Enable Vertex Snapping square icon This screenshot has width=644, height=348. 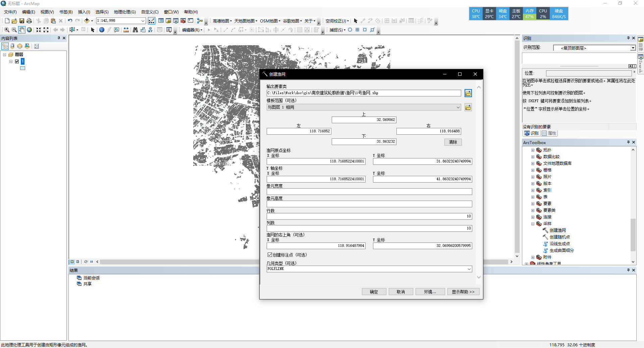point(365,30)
